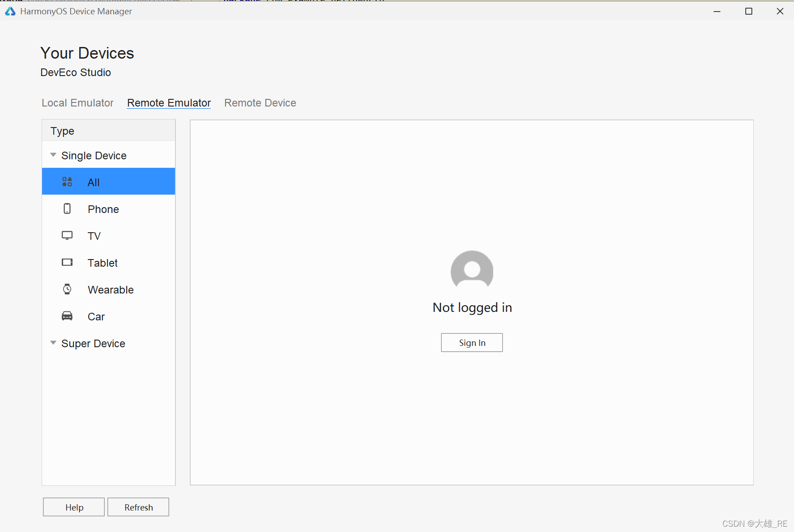Minimize the Device Manager window

click(717, 11)
